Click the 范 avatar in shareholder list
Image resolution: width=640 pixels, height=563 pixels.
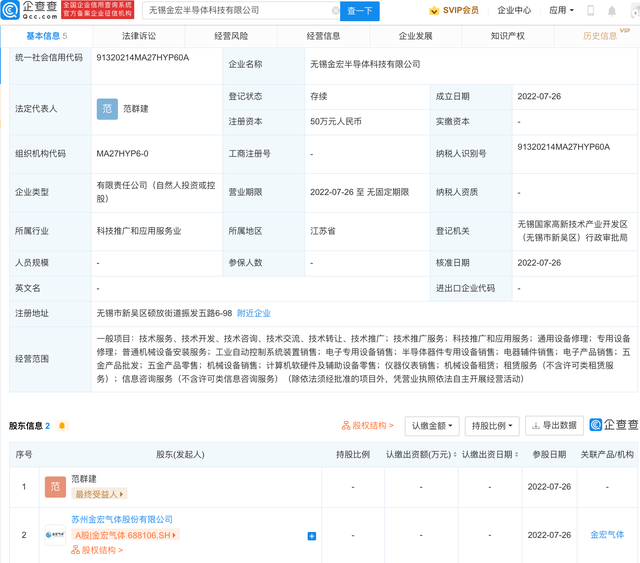(56, 487)
